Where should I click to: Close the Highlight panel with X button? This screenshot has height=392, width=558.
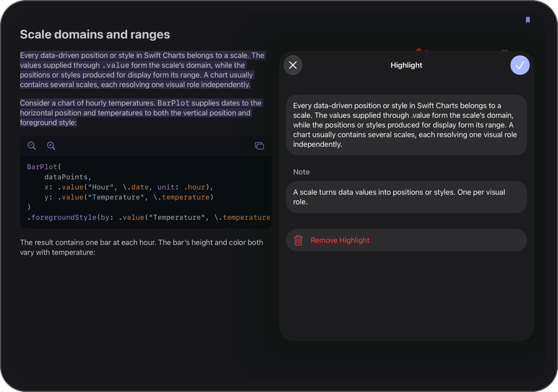pyautogui.click(x=293, y=65)
